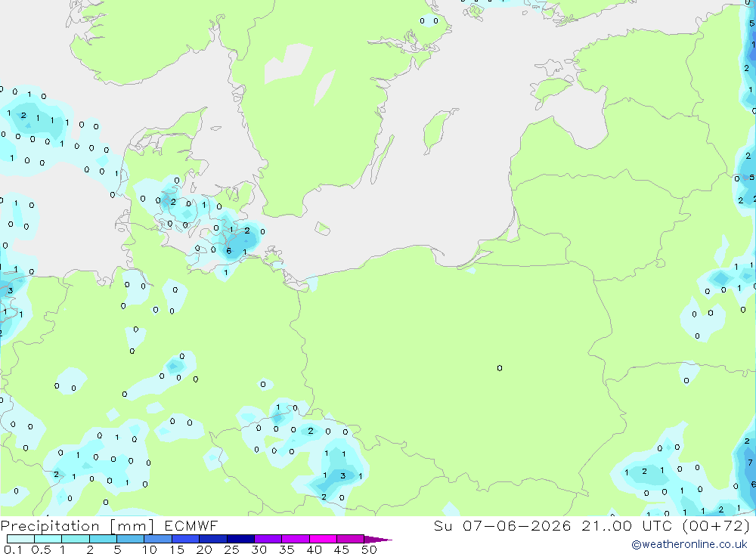Click legend swatch between 15 and 20

tap(186, 539)
